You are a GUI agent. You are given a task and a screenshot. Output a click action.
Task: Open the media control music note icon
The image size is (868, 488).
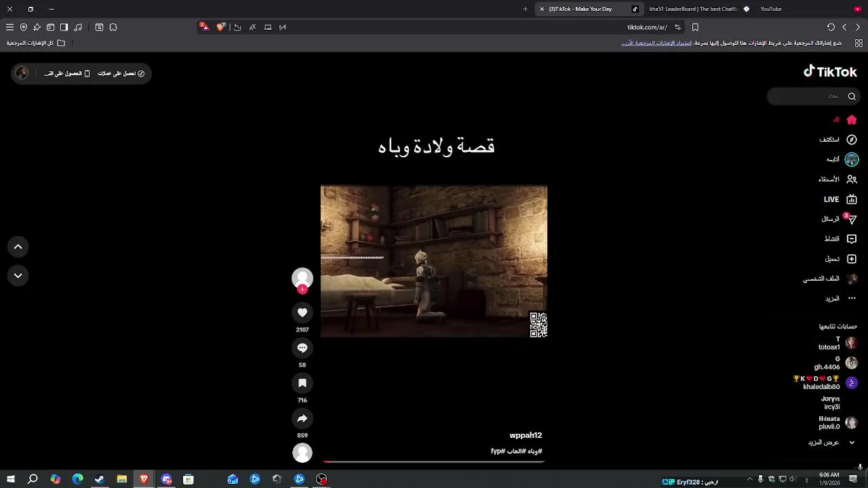pos(78,27)
